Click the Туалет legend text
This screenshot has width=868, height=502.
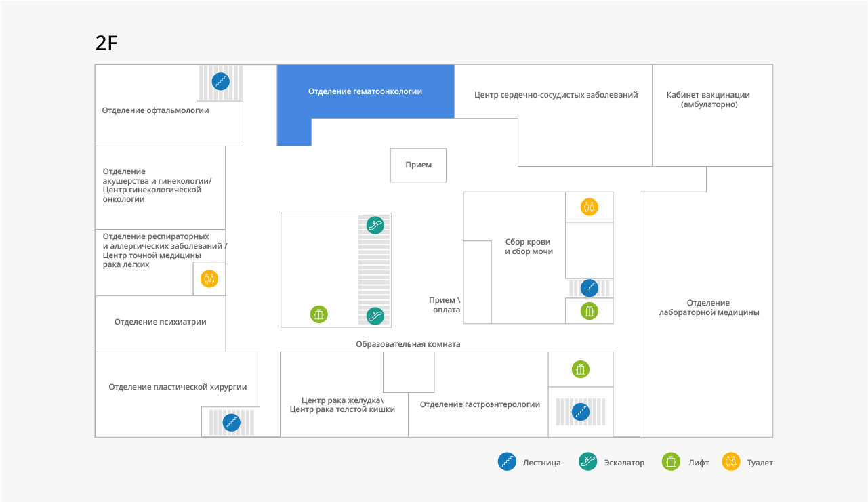tap(760, 463)
